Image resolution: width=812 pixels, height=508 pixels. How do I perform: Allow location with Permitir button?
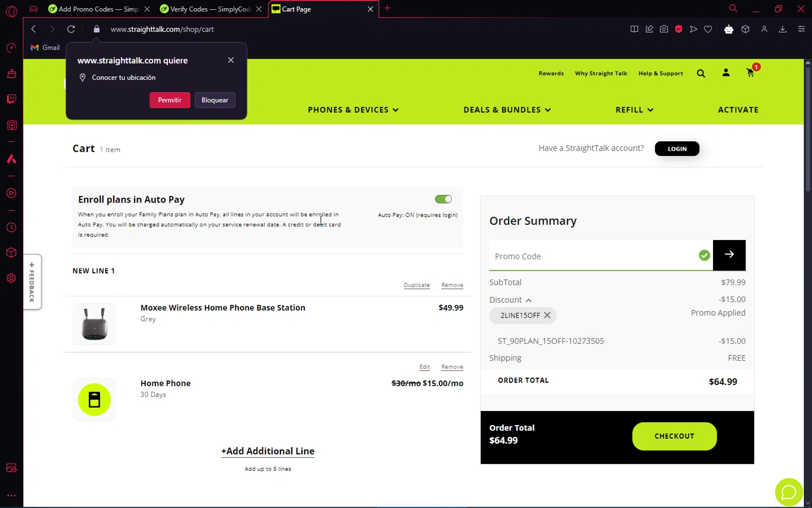(x=169, y=100)
